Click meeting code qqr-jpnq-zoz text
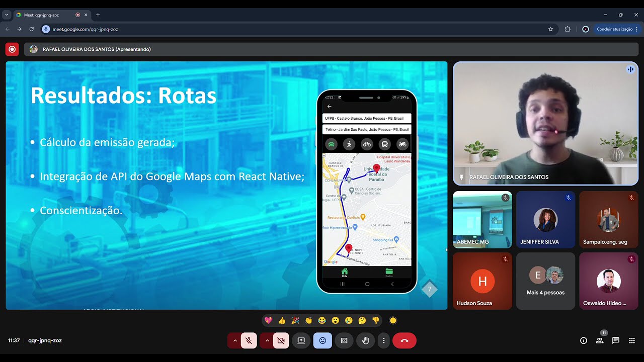 point(45,340)
